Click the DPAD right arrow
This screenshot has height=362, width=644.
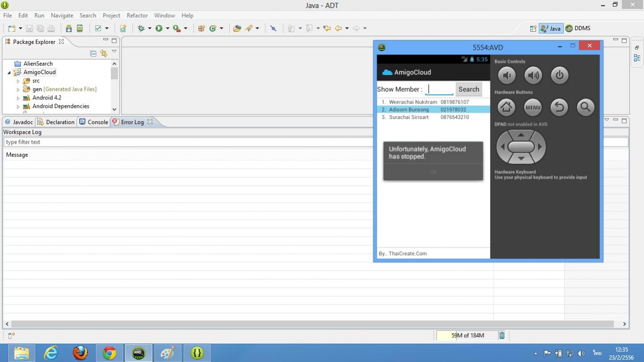[x=540, y=147]
